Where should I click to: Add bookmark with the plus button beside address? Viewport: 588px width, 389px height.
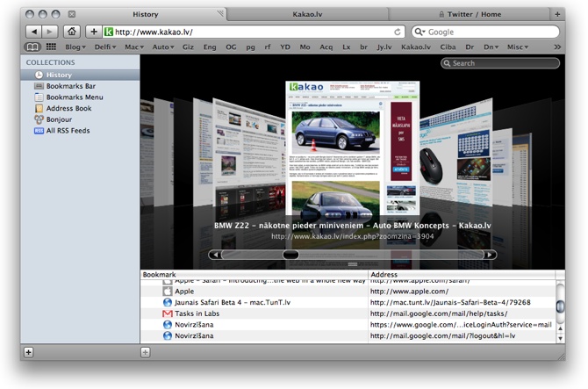(94, 32)
